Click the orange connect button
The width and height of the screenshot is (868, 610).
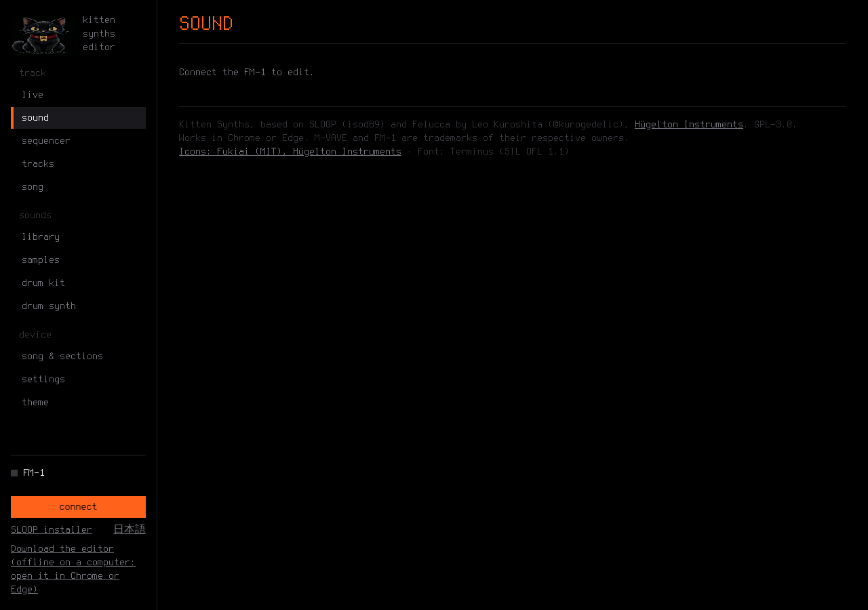(78, 507)
